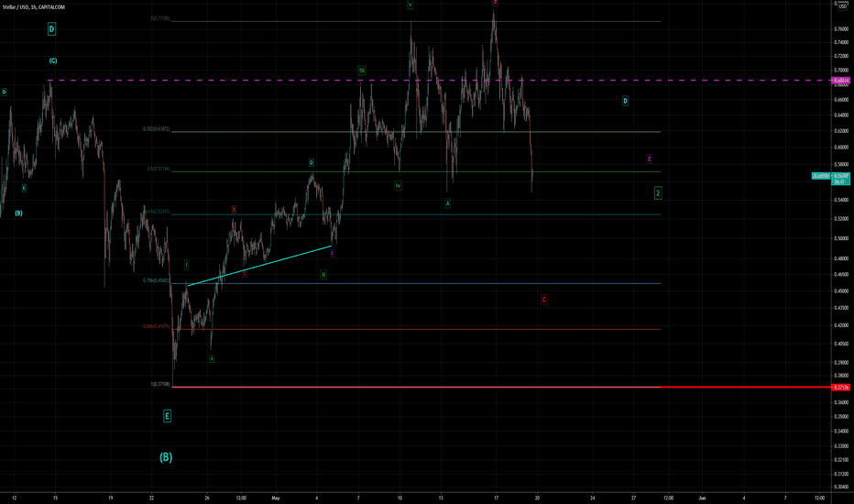Open the USD currency selector on price axis

(843, 6)
